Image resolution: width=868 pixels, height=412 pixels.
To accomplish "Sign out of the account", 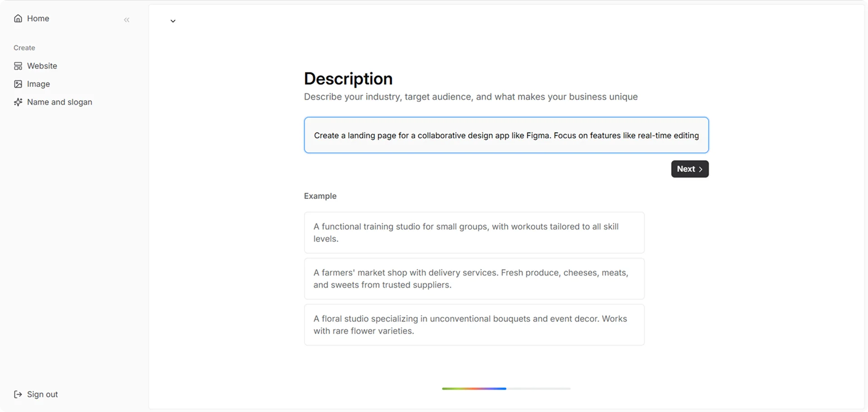I will pos(36,394).
